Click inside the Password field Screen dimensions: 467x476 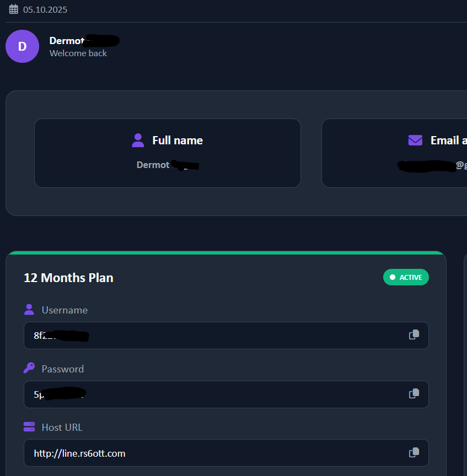221,394
